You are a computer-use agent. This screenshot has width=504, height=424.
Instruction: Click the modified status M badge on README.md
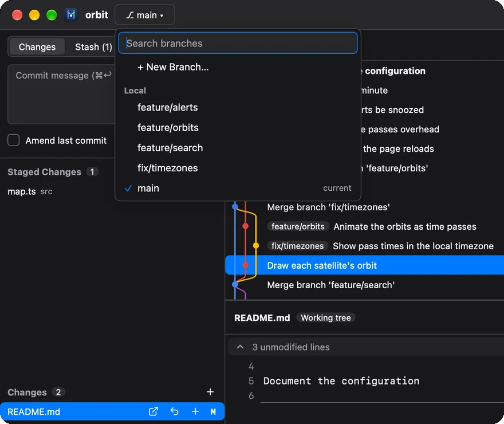(x=213, y=411)
